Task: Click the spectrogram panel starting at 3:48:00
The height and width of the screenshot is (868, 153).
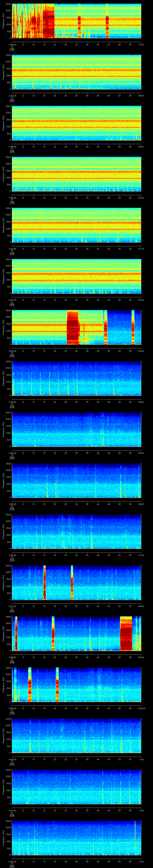Action: (76, 123)
